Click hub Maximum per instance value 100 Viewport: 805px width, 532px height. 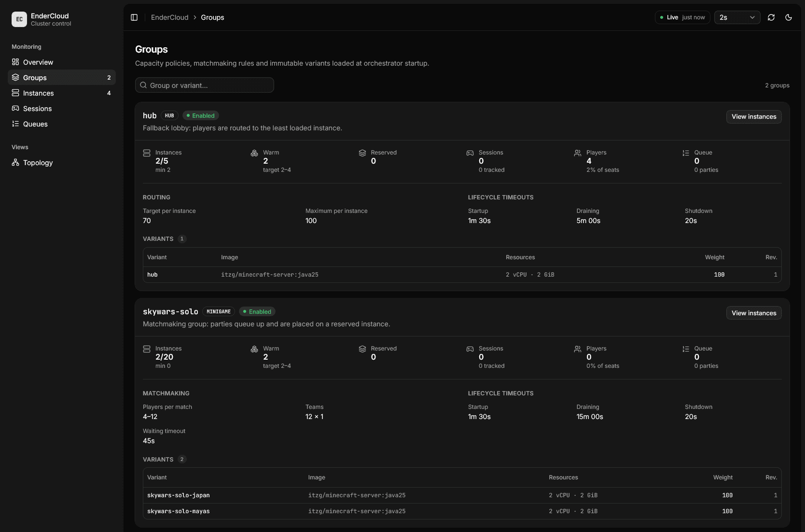[x=311, y=221]
